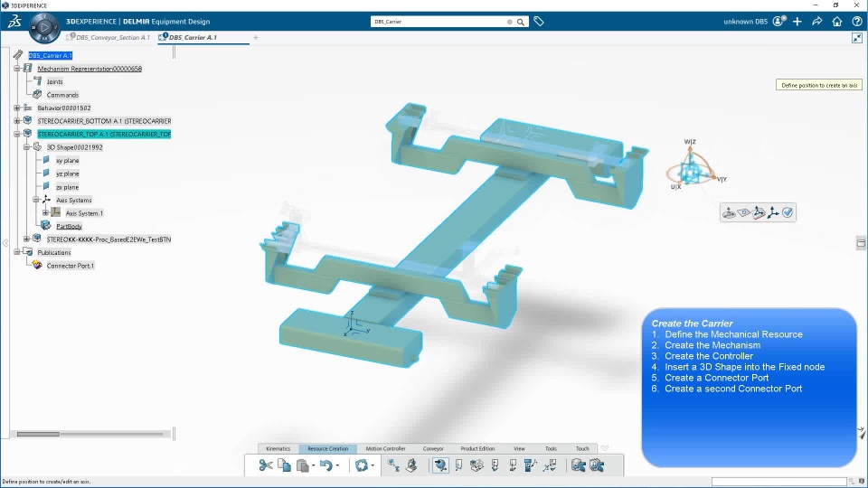This screenshot has width=868, height=488.
Task: Open the Update dropdown arrow
Action: [x=373, y=466]
